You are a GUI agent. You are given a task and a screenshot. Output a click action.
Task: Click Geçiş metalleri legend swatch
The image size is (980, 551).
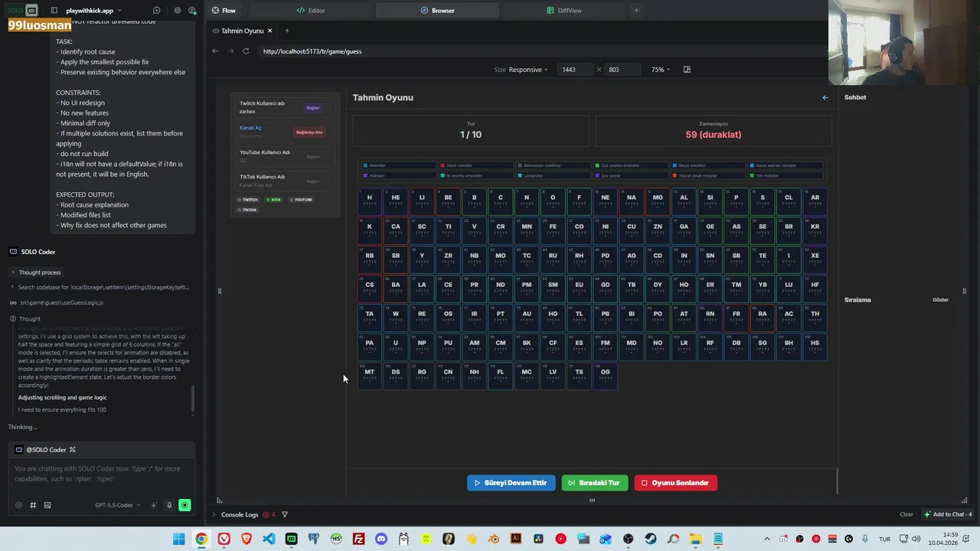pos(675,165)
